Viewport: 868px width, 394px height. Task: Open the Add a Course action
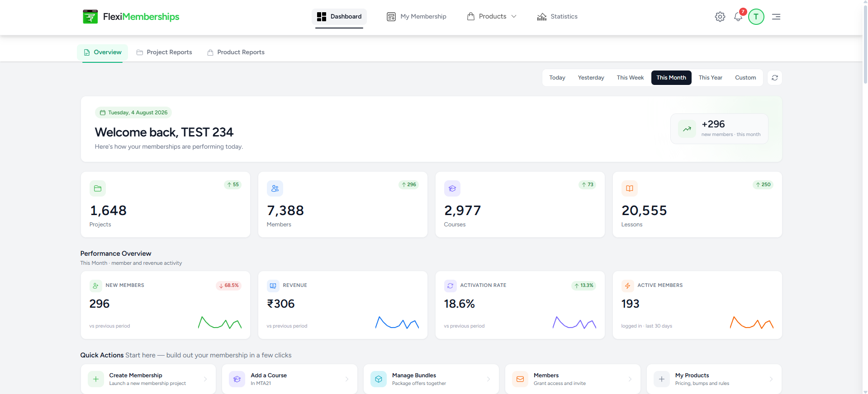(289, 379)
